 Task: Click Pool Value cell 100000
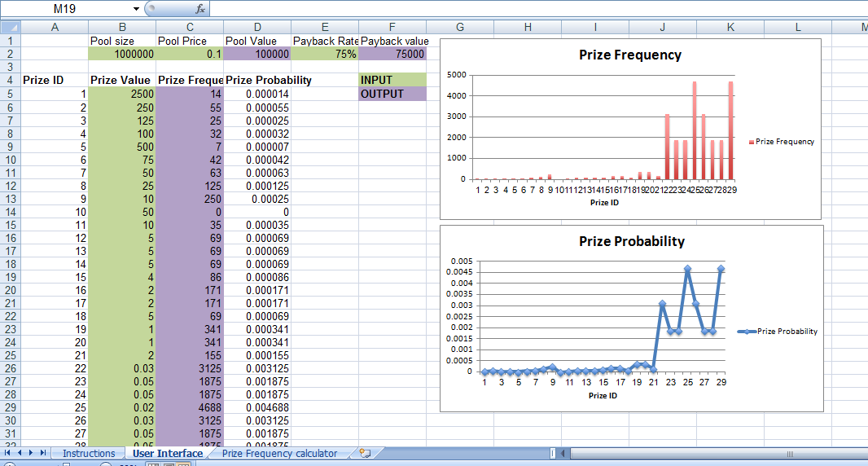click(257, 54)
